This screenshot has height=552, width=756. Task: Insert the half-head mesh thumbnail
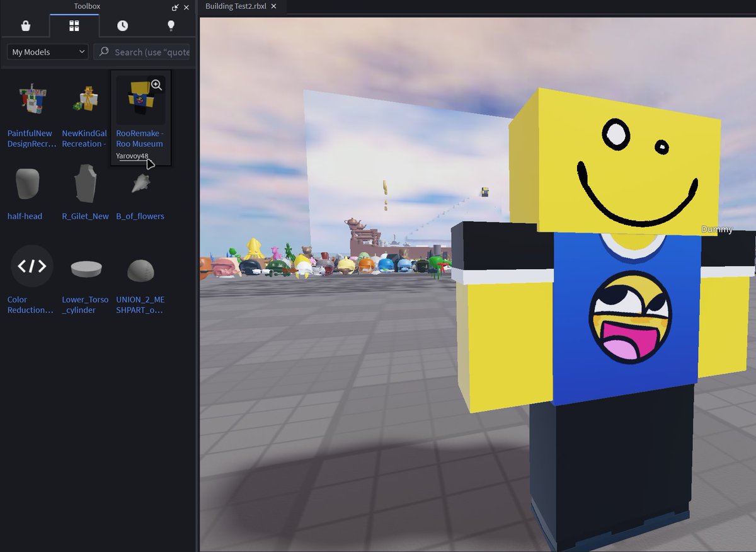tap(28, 184)
